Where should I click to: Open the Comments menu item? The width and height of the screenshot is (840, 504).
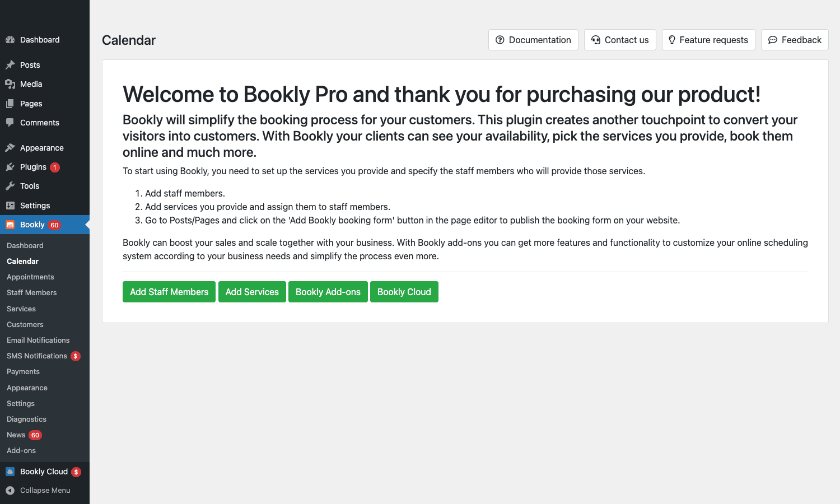coord(45,123)
